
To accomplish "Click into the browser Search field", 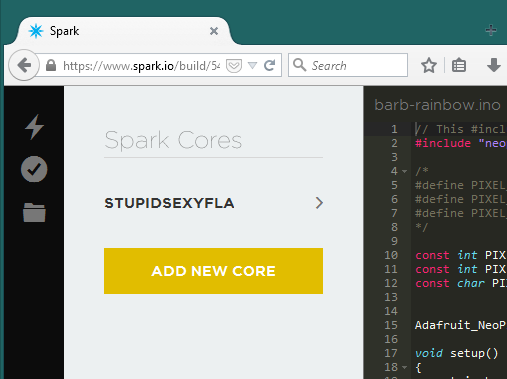I will click(348, 65).
